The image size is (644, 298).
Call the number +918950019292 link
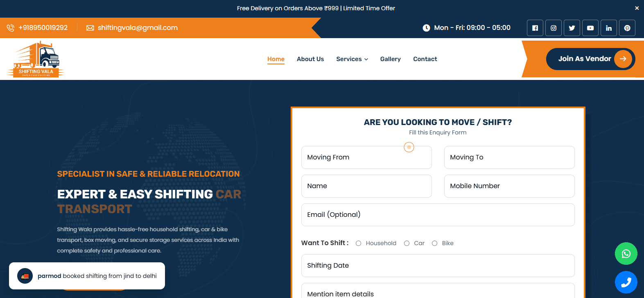click(x=43, y=28)
